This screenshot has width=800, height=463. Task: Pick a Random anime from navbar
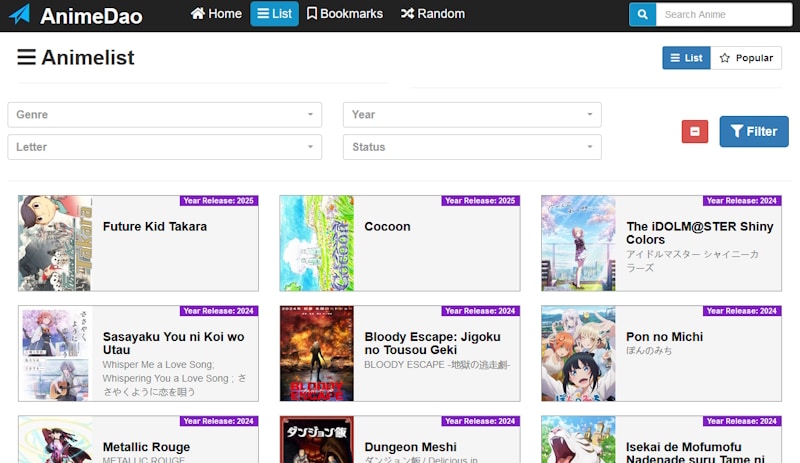point(433,14)
